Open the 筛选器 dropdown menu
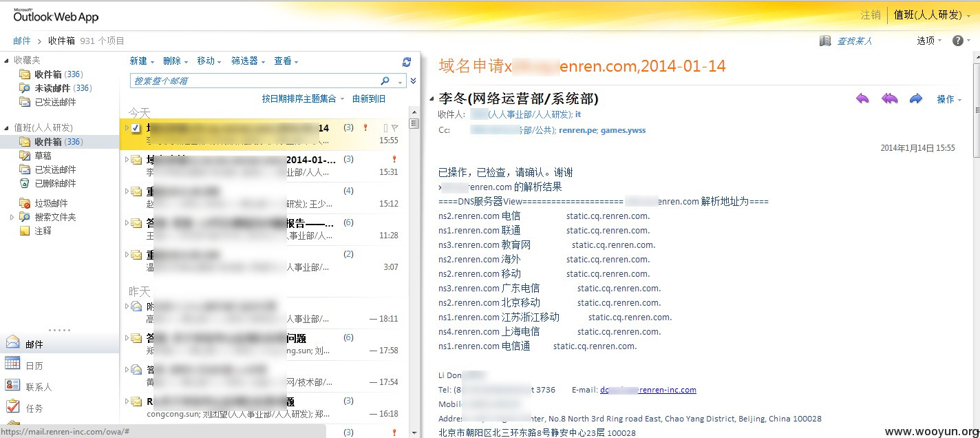This screenshot has width=980, height=438. point(248,61)
